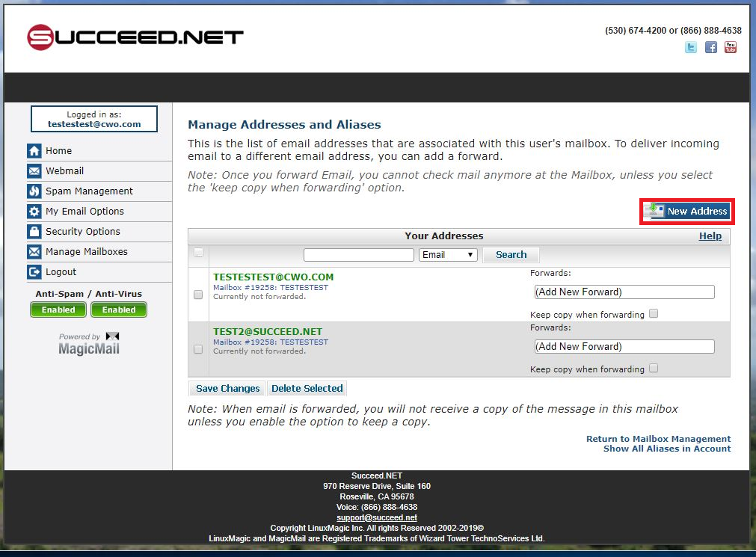
Task: Click the Home house icon in sidebar
Action: coord(34,151)
